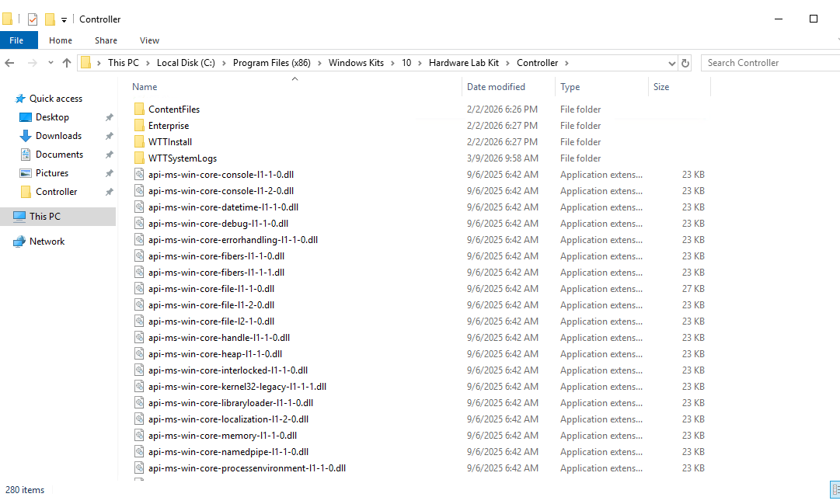This screenshot has height=504, width=840.
Task: Sort by the Name column header
Action: point(145,87)
